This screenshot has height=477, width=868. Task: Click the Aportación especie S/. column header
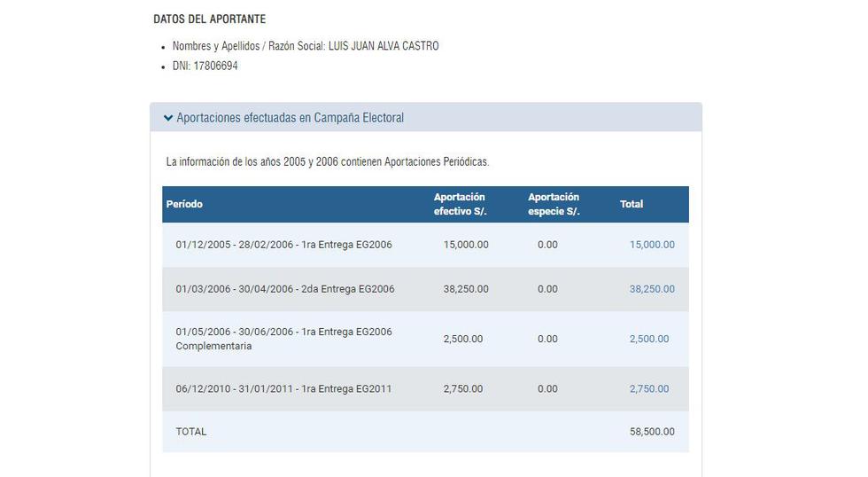(554, 204)
